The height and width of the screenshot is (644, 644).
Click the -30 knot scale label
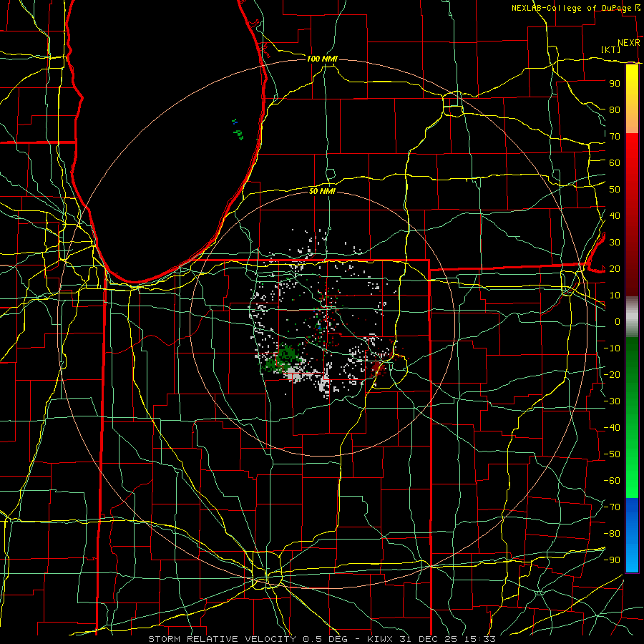point(612,401)
